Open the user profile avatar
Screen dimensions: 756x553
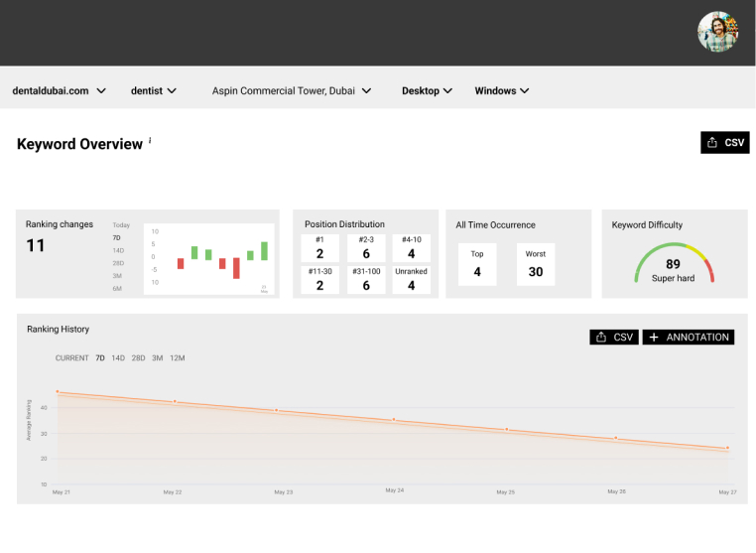(x=717, y=32)
